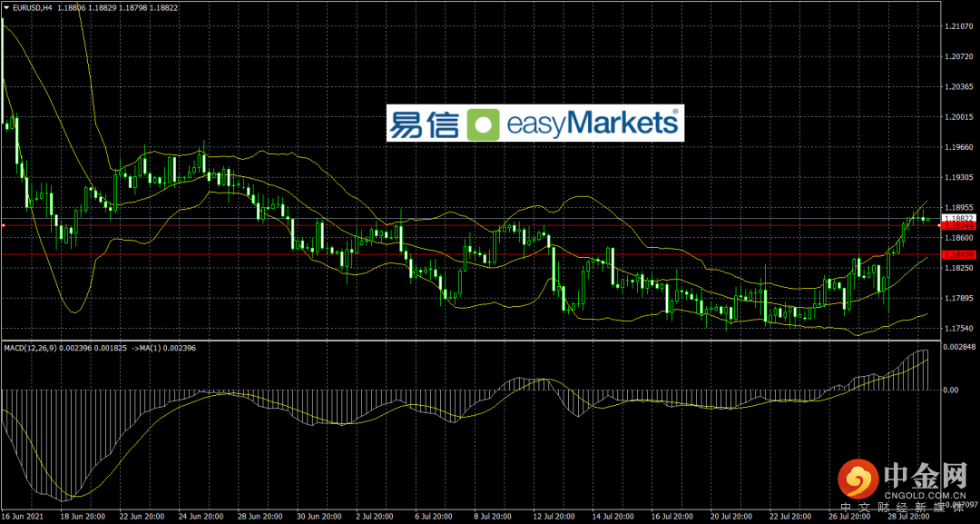Click the MACD(12,26,9) indicator label
Image resolution: width=980 pixels, height=524 pixels.
point(31,347)
